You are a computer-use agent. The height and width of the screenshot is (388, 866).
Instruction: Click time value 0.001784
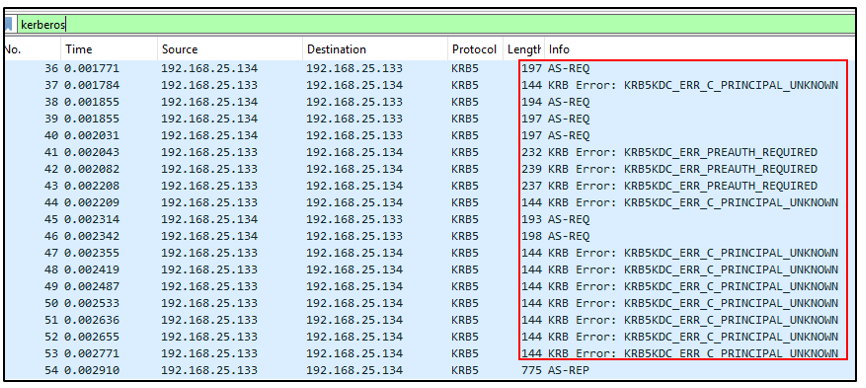pyautogui.click(x=92, y=86)
